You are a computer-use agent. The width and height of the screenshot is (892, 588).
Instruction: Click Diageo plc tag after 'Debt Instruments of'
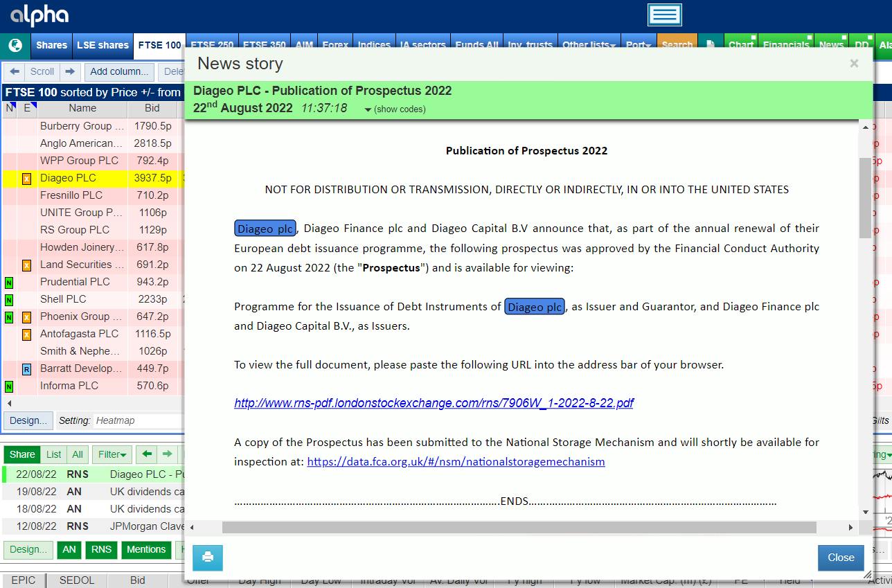coord(535,307)
